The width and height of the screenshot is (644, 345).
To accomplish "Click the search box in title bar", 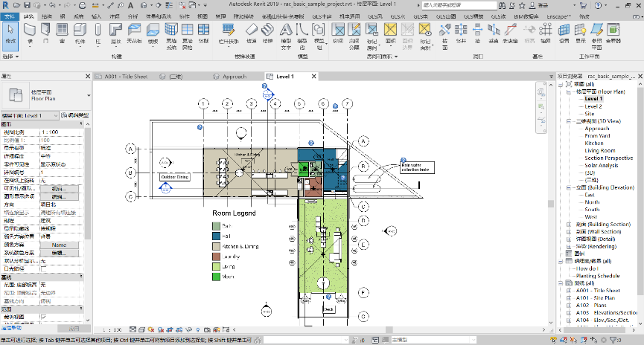I will pos(458,4).
